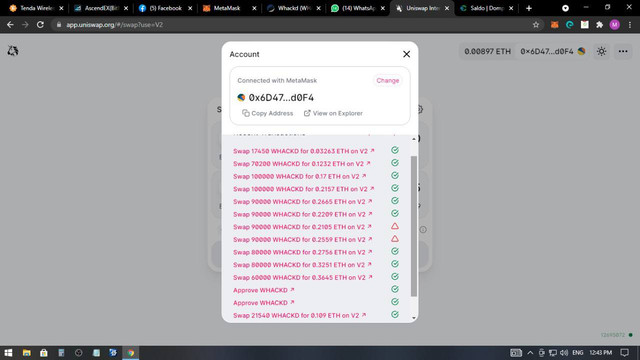This screenshot has height=360, width=640.
Task: Click success checkmark for 60000 WHACKD swap
Action: (x=395, y=277)
